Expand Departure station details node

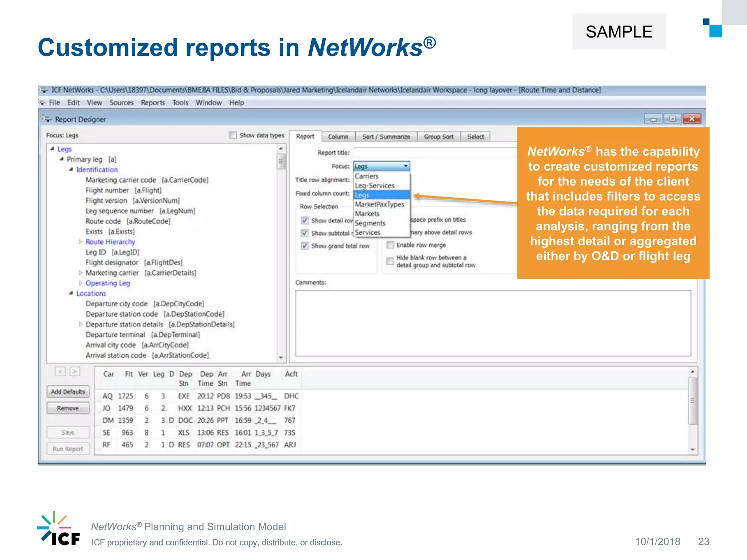(x=81, y=324)
